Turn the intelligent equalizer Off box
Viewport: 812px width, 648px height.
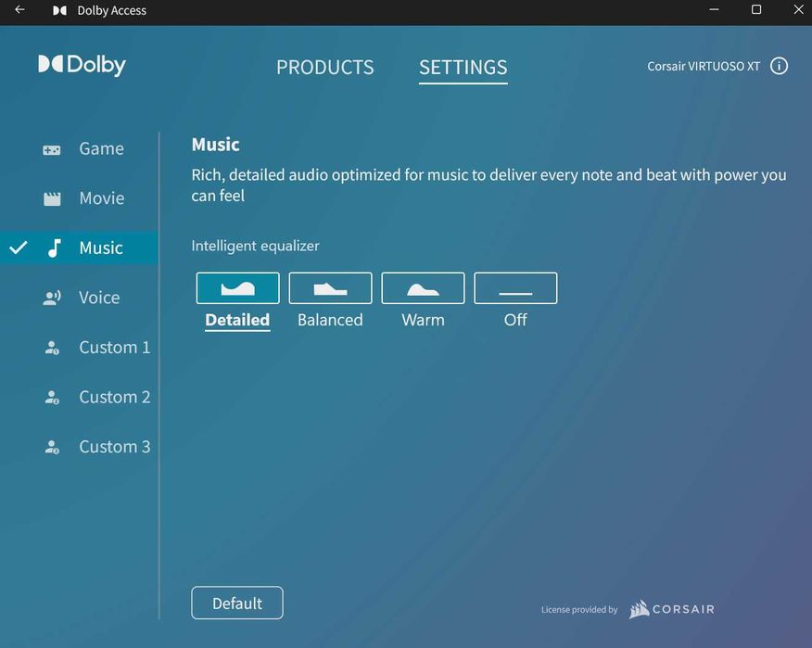click(515, 288)
